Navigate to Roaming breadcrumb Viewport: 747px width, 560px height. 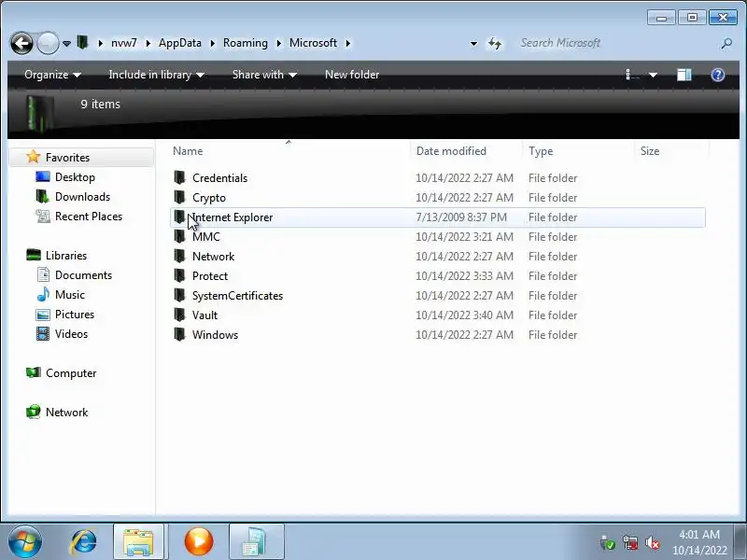[x=246, y=43]
